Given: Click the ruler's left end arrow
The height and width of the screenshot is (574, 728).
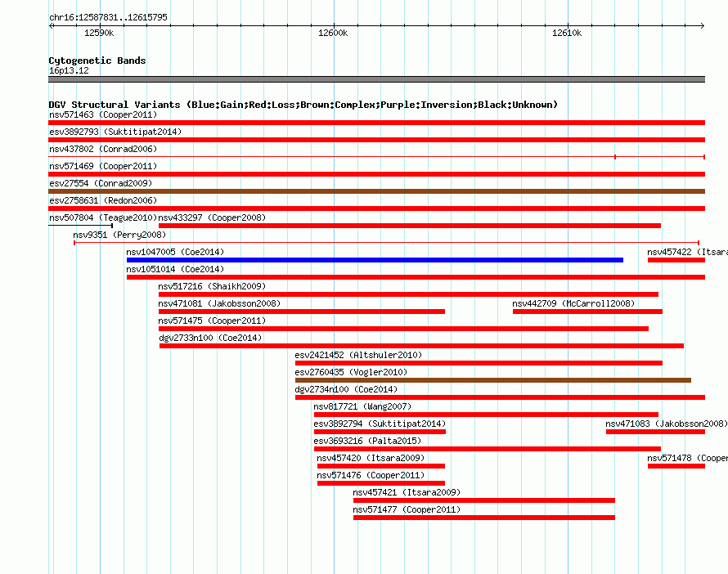Looking at the screenshot, I should pos(51,26).
